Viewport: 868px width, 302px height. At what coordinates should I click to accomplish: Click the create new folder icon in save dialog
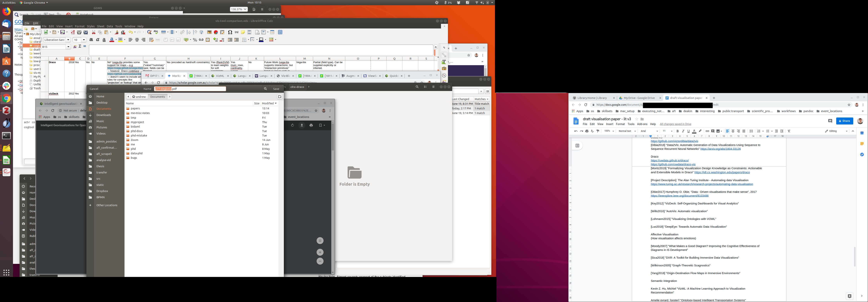click(x=280, y=97)
